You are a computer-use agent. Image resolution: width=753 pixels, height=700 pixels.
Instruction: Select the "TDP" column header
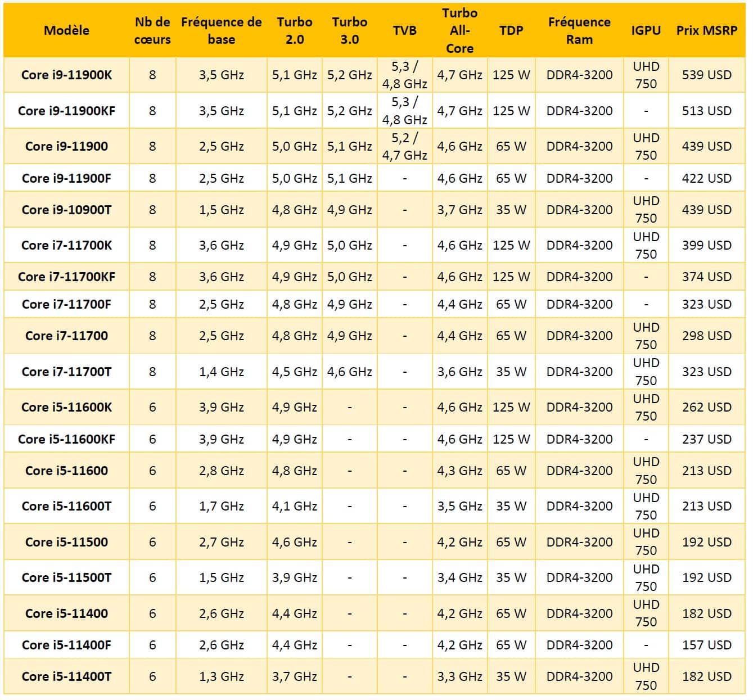(x=511, y=30)
